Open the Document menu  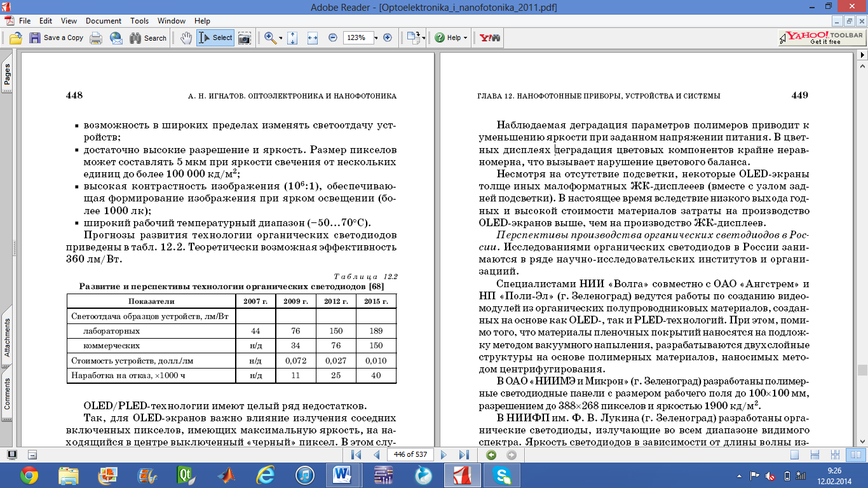104,21
